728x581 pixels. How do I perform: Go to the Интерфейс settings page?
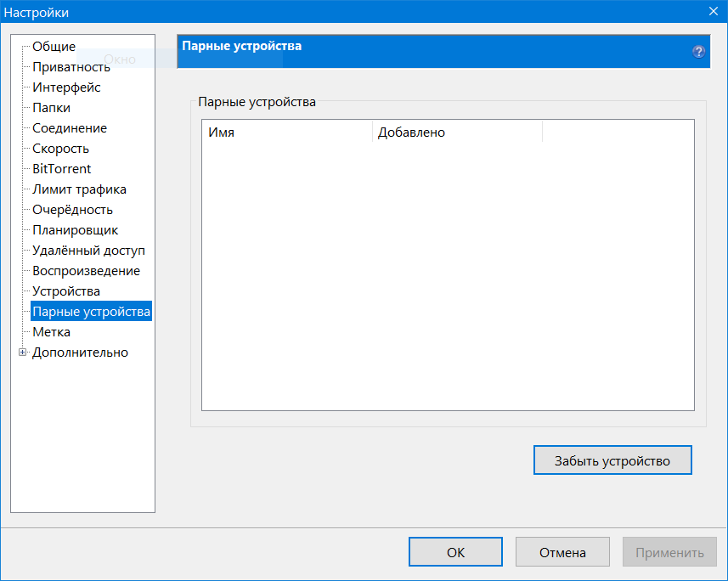66,87
